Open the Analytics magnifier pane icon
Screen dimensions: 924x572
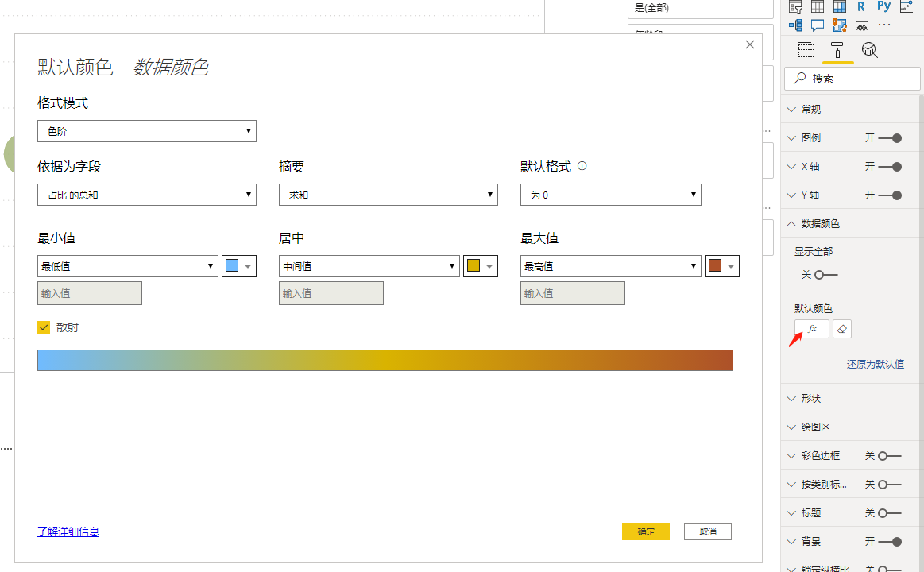(x=870, y=50)
